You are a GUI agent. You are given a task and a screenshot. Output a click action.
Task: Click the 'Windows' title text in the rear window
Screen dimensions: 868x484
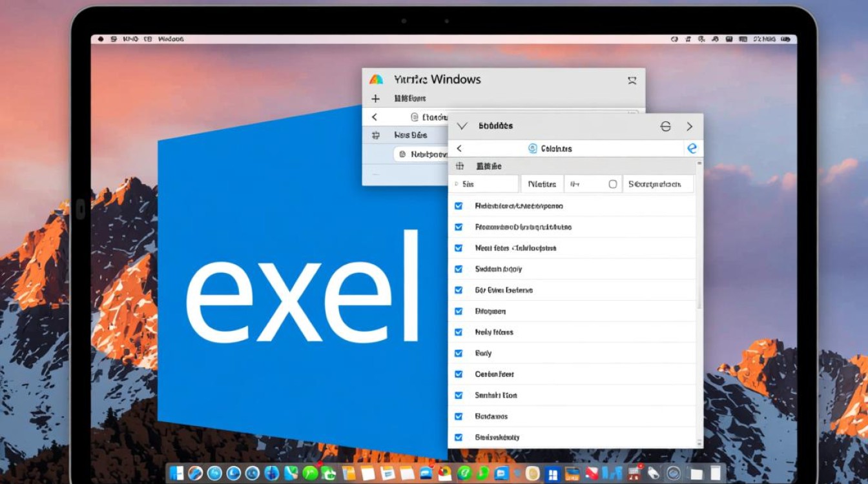click(x=455, y=79)
